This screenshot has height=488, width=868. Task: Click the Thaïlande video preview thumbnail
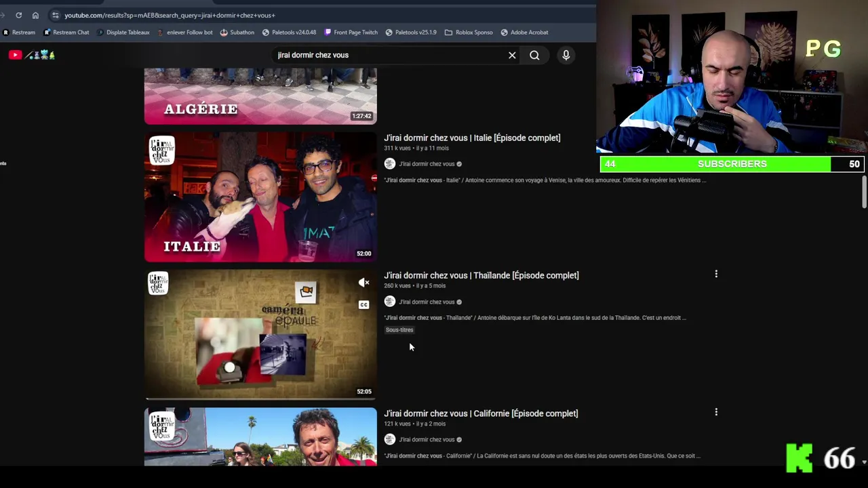coord(260,334)
